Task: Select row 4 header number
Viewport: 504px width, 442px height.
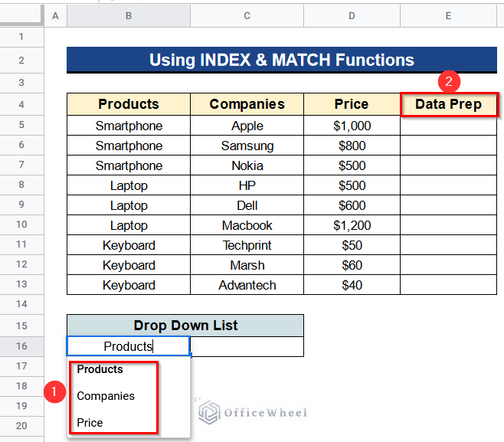Action: point(21,104)
